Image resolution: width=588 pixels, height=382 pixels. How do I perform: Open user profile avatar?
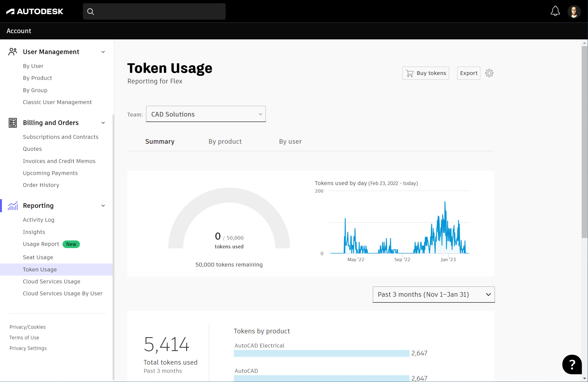click(574, 12)
